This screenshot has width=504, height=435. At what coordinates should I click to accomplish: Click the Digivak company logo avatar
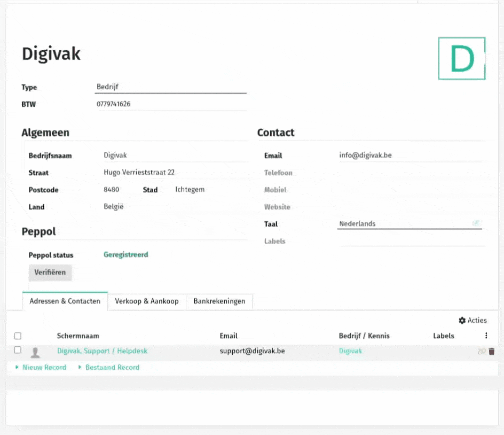(462, 59)
